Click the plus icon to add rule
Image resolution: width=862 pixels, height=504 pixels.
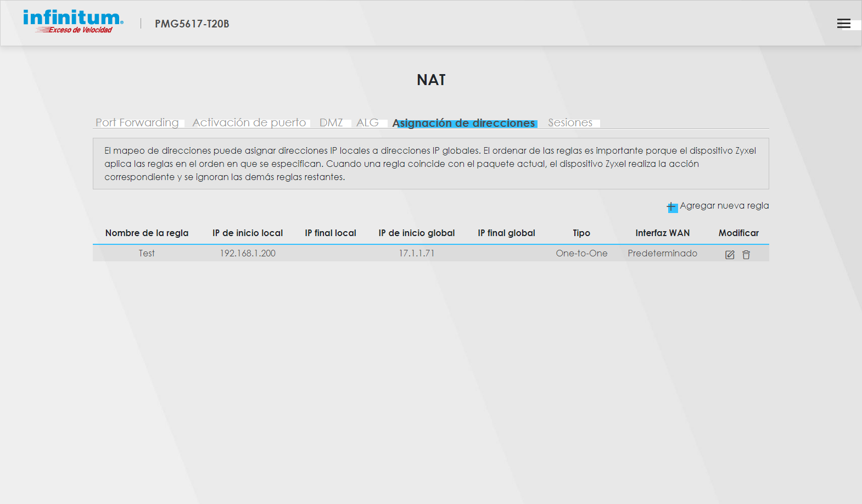coord(672,207)
